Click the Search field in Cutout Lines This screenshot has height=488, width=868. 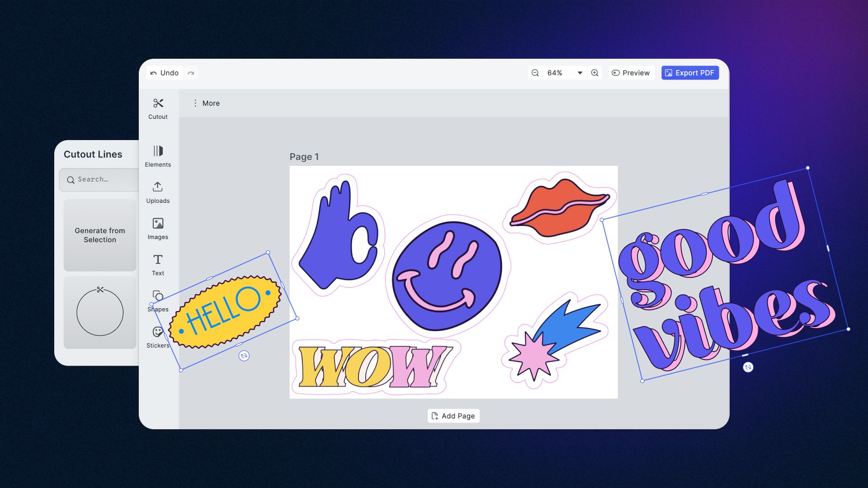[99, 179]
